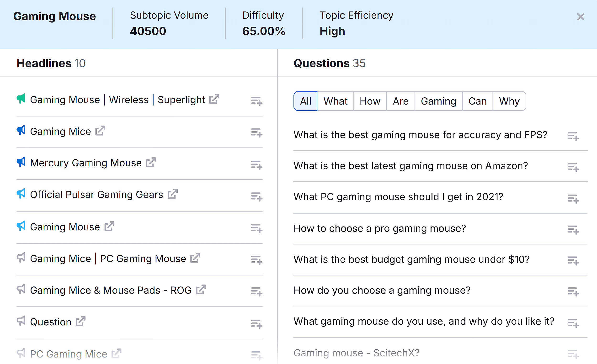Click the green megaphone icon for Superlight headline

(21, 99)
